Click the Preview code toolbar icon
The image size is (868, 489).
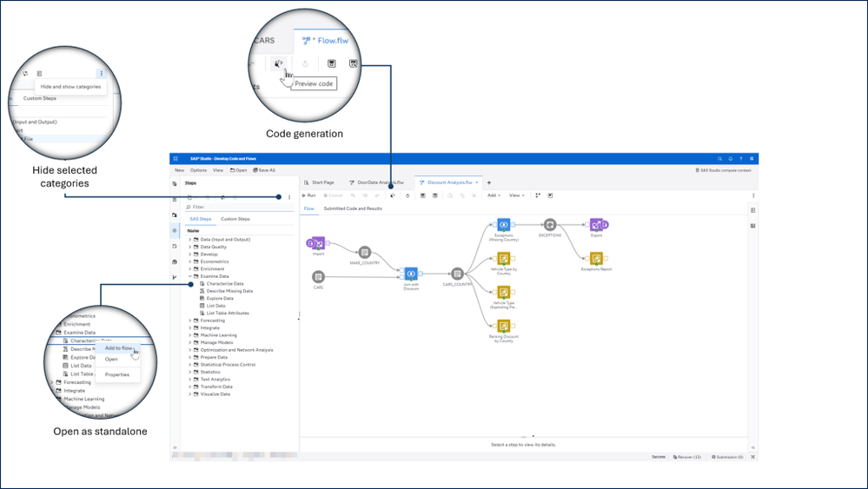tap(393, 195)
